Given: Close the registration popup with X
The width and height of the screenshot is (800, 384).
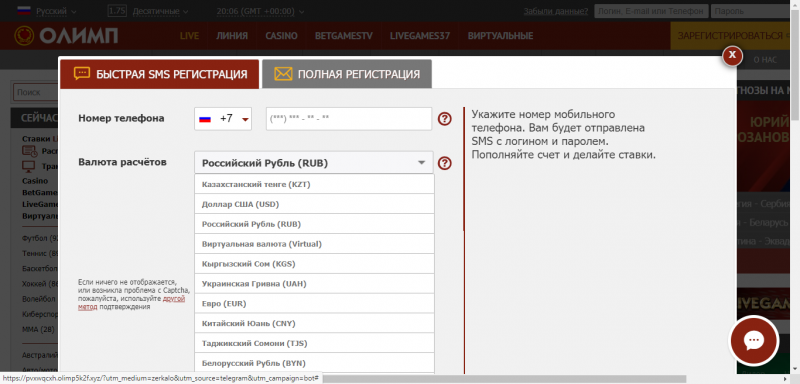Looking at the screenshot, I should [732, 56].
